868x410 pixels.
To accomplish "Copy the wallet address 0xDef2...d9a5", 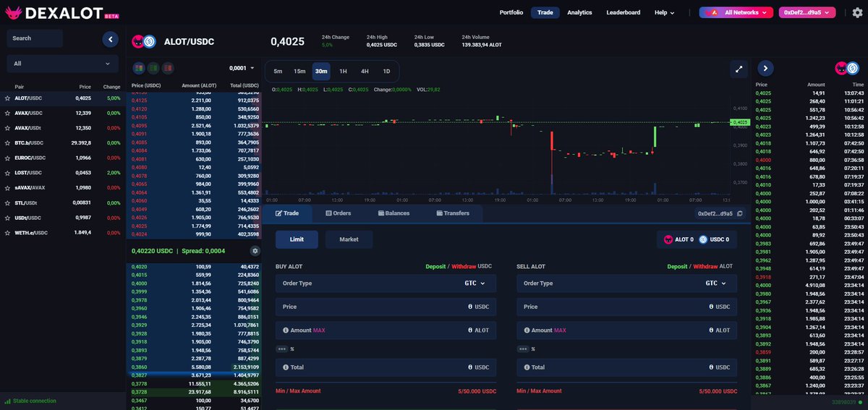I will pos(740,214).
